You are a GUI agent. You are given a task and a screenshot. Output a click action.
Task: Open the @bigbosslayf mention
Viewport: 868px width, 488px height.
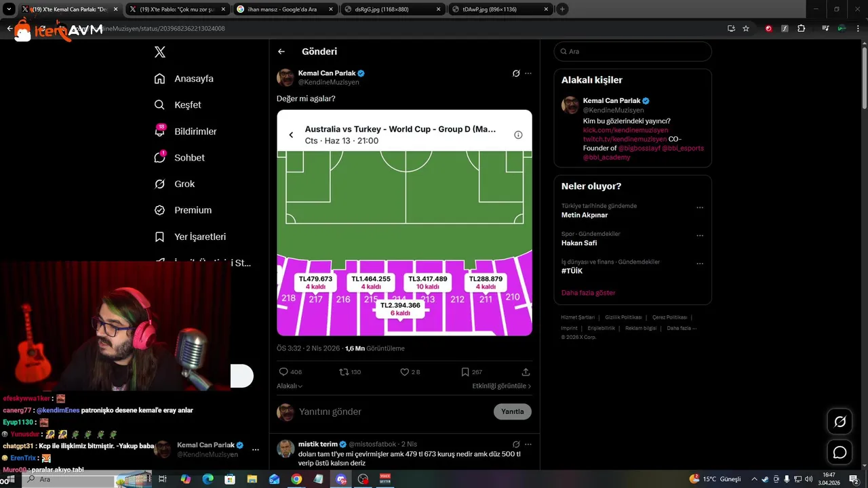click(639, 148)
